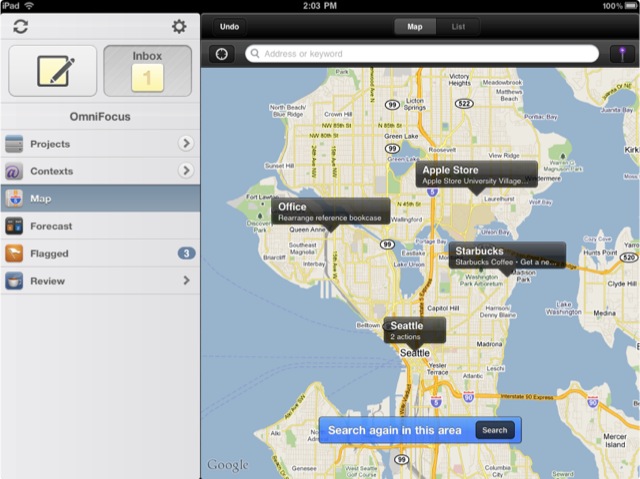
Task: Expand the Contexts chevron
Action: point(185,171)
